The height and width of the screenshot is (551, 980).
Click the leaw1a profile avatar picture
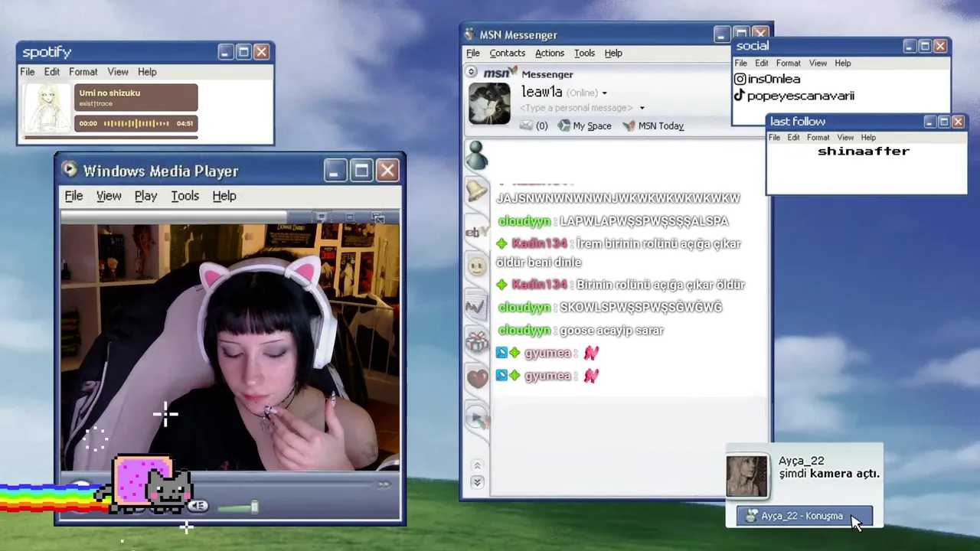point(489,104)
